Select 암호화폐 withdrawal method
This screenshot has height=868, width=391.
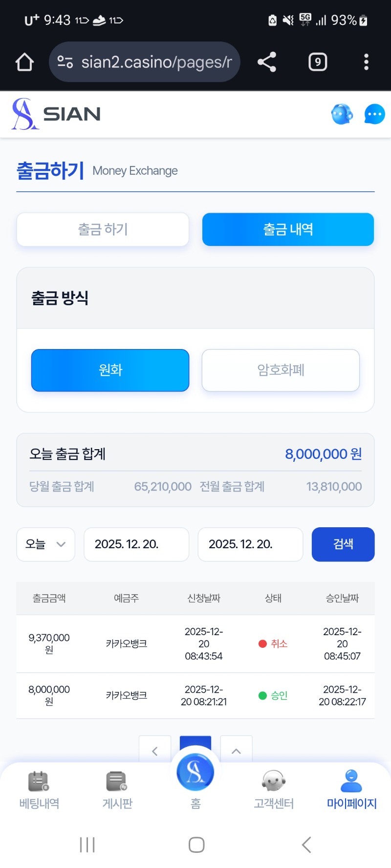pyautogui.click(x=281, y=370)
